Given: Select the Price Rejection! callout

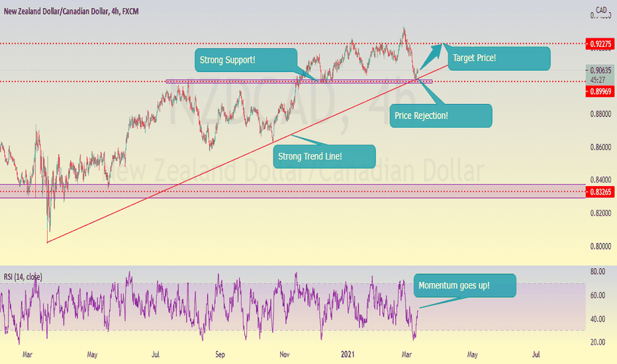Looking at the screenshot, I should [441, 116].
